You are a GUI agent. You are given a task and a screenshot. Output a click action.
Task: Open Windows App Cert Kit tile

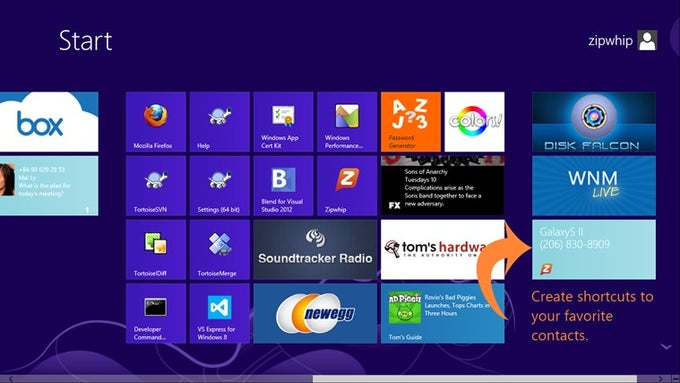tap(284, 122)
